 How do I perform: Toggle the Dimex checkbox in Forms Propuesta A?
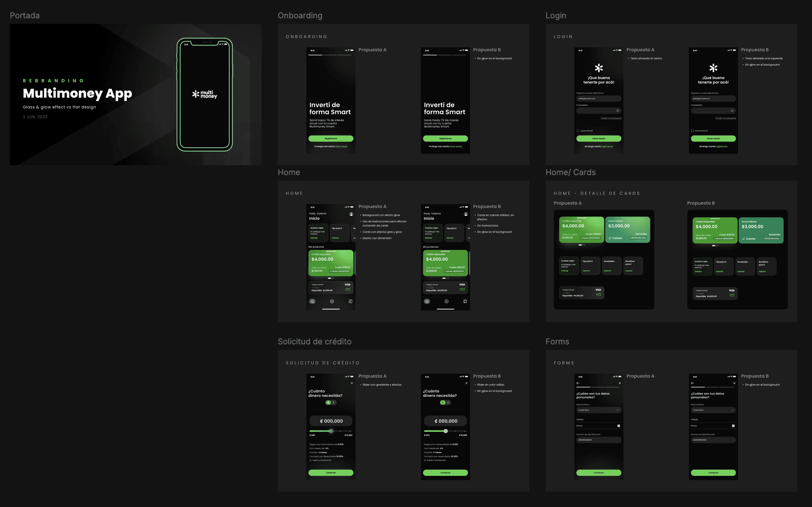point(619,426)
